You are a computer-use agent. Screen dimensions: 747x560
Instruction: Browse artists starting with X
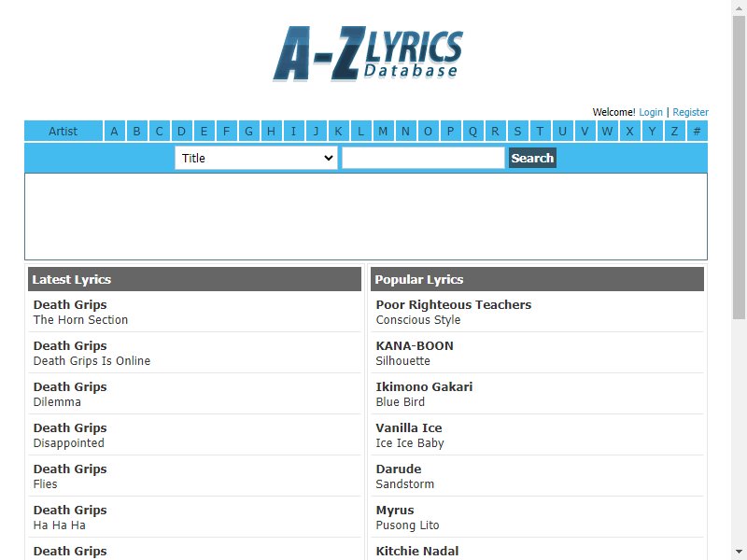(x=629, y=132)
